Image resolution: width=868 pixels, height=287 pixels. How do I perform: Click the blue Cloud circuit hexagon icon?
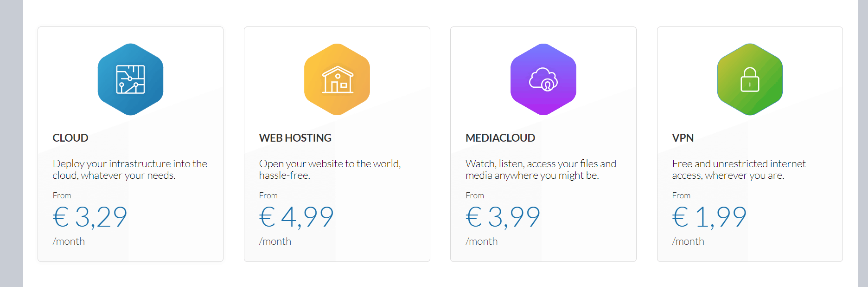point(130,79)
